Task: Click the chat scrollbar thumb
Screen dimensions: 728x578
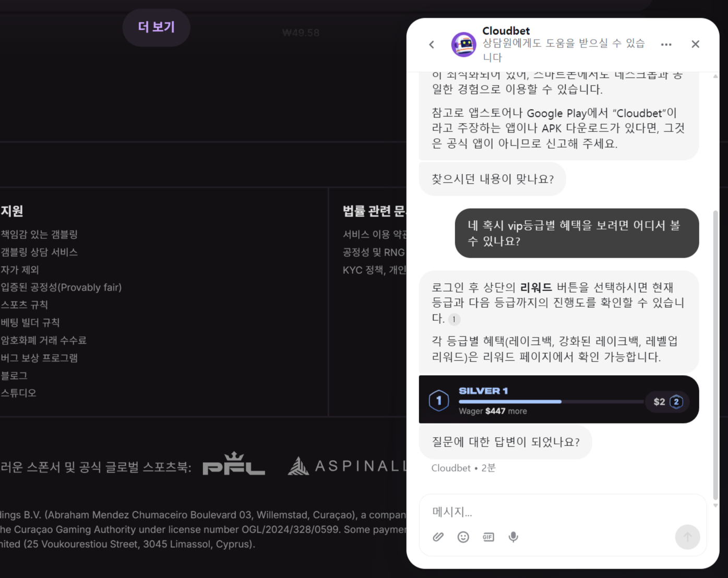Action: 715,355
